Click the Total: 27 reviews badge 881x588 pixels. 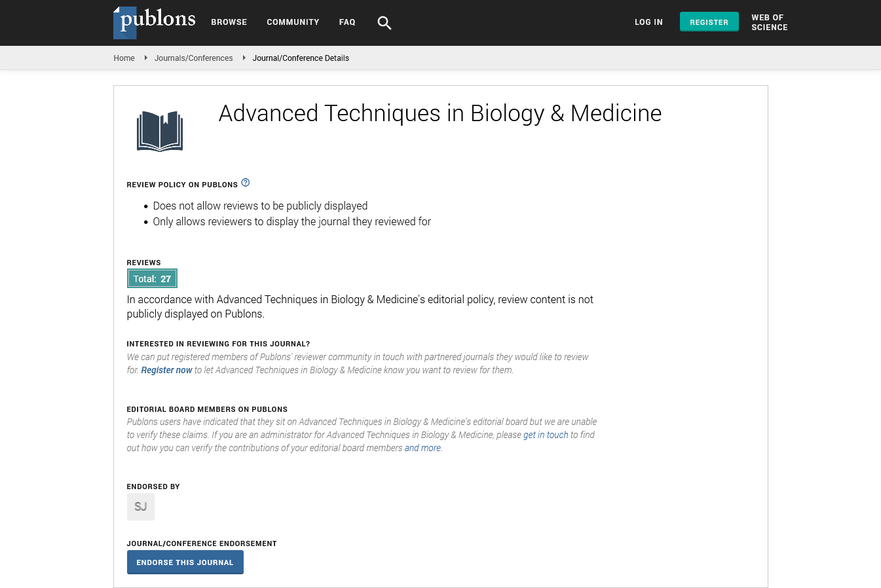pyautogui.click(x=152, y=279)
